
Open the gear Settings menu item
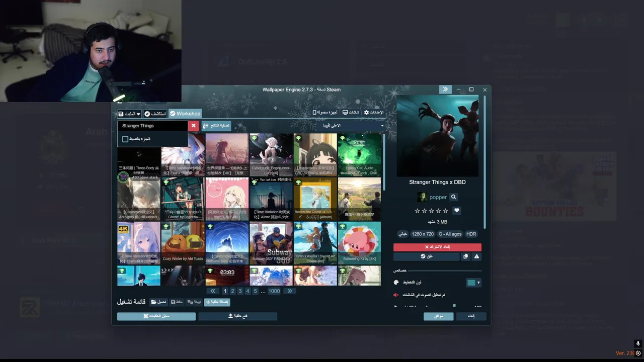[374, 112]
